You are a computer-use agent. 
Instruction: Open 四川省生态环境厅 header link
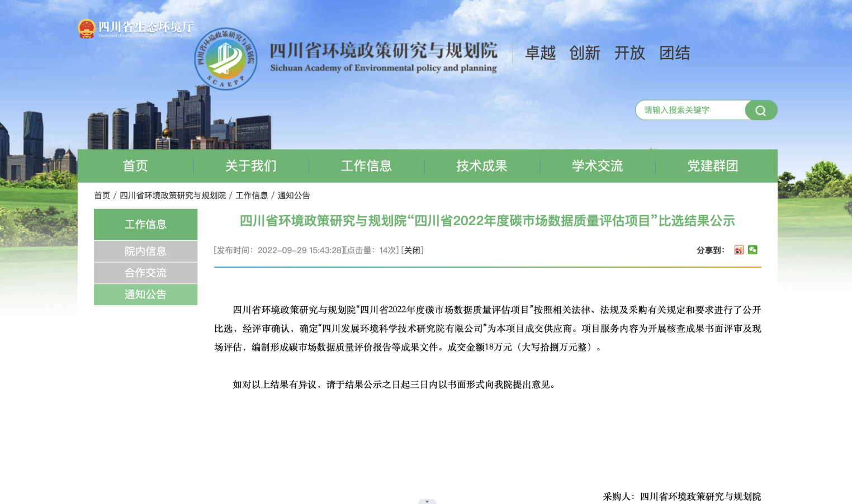[145, 27]
